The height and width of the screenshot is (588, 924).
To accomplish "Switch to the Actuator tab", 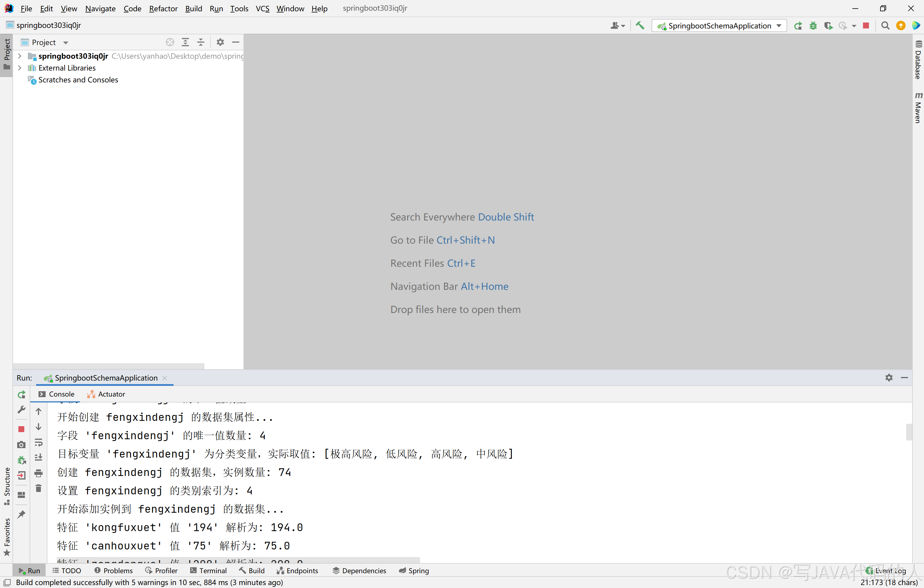I will pyautogui.click(x=106, y=394).
